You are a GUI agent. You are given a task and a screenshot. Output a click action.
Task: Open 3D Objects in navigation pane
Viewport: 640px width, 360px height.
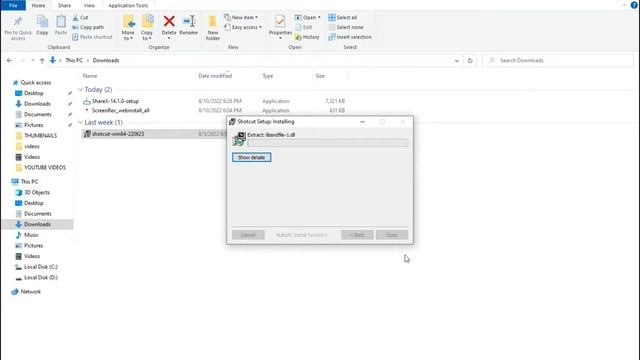tap(37, 192)
